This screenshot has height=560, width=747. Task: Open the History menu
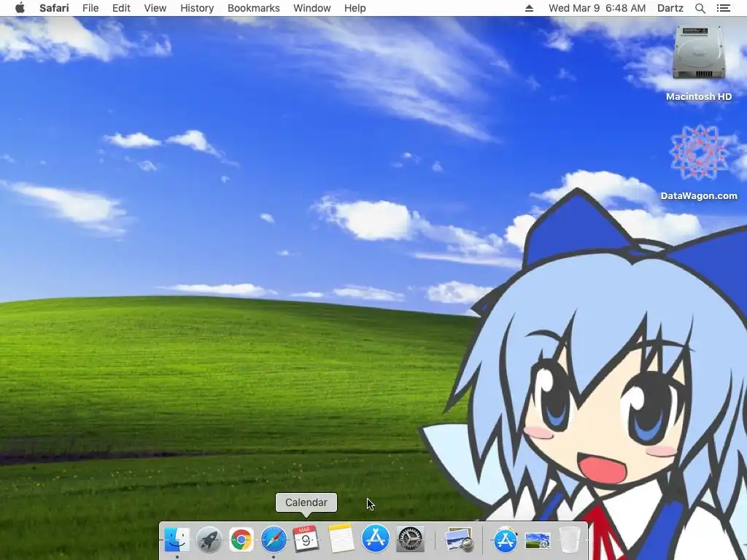(x=197, y=8)
